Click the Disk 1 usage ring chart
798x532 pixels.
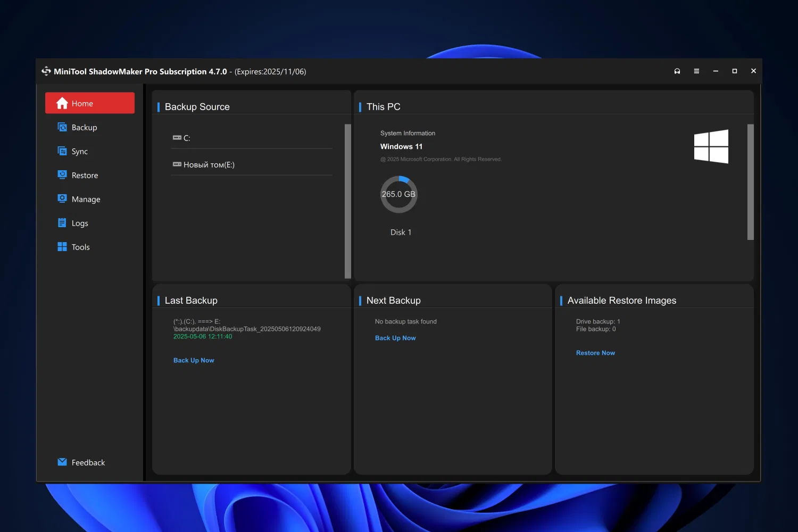coord(398,194)
